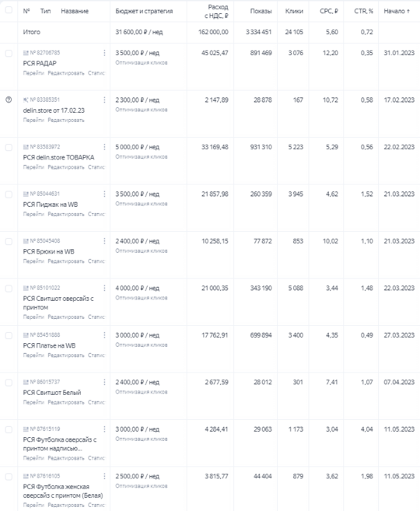
Task: Sort table by Клики column header
Action: point(294,11)
